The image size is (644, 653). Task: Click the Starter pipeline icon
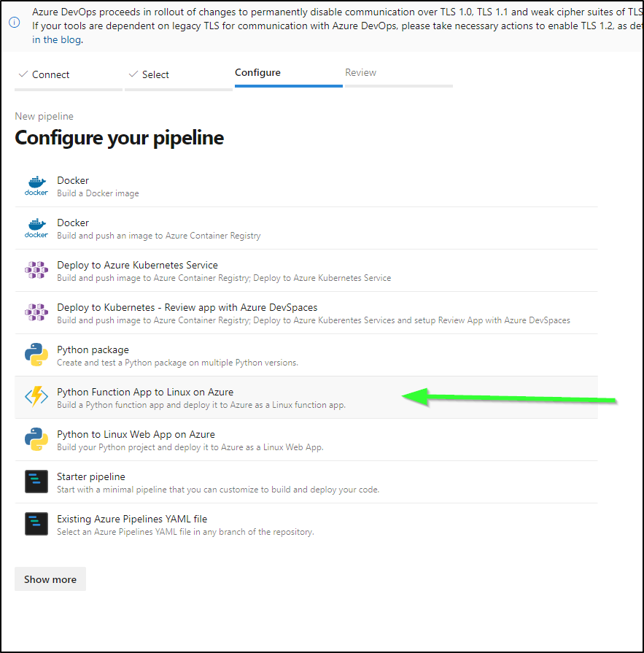click(36, 482)
